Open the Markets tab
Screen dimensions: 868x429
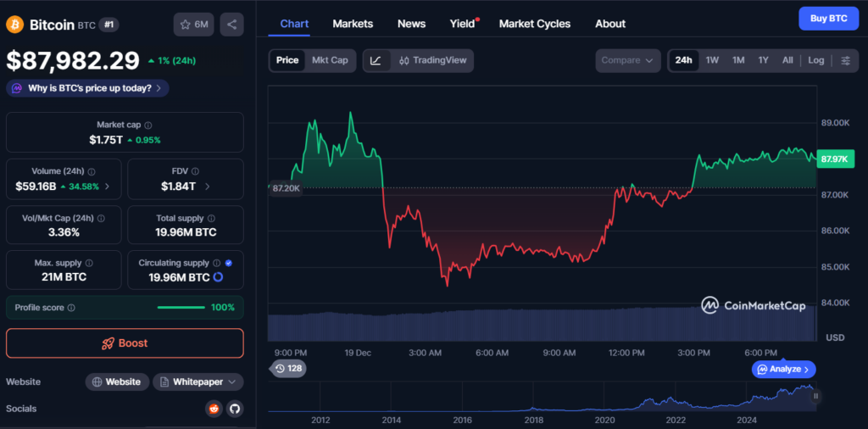point(353,24)
